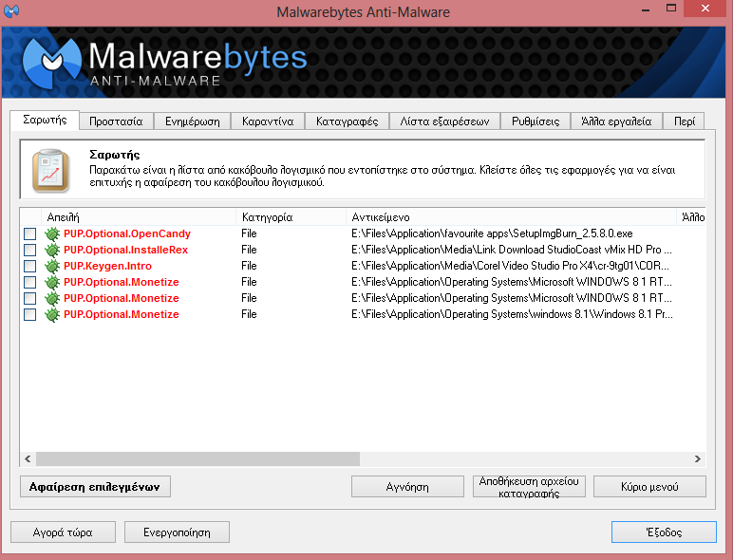Screen dimensions: 733x560
Task: Tick the PUP.Keygen.Intro checkbox
Action: (30, 266)
